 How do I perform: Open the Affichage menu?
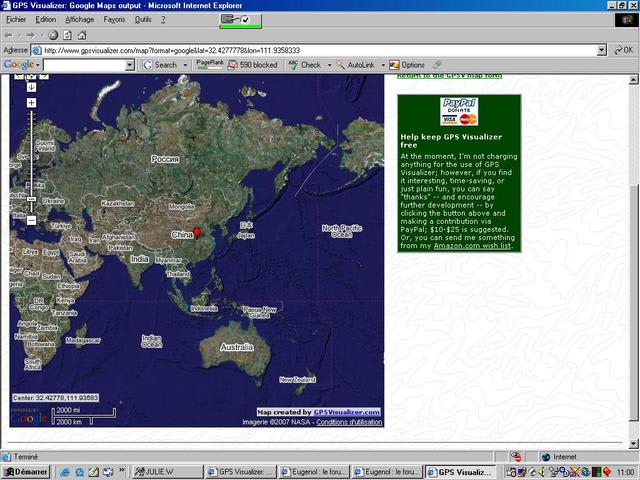[79, 19]
